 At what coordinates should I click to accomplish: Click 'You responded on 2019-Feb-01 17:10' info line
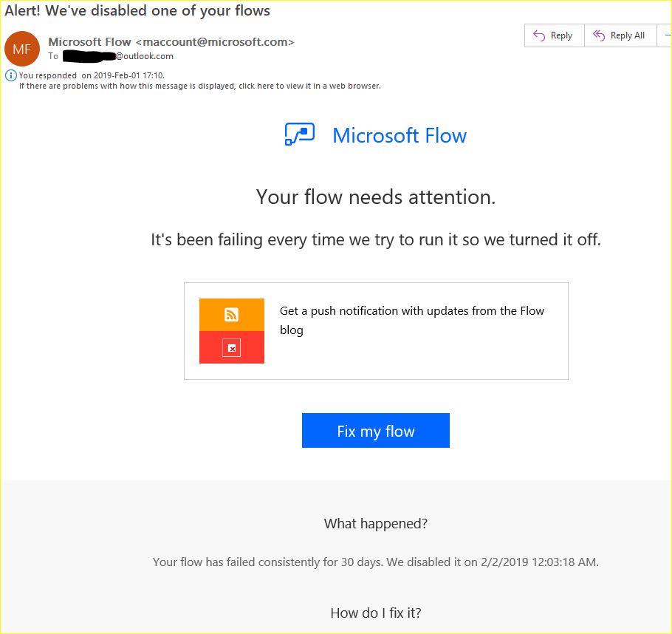(92, 75)
